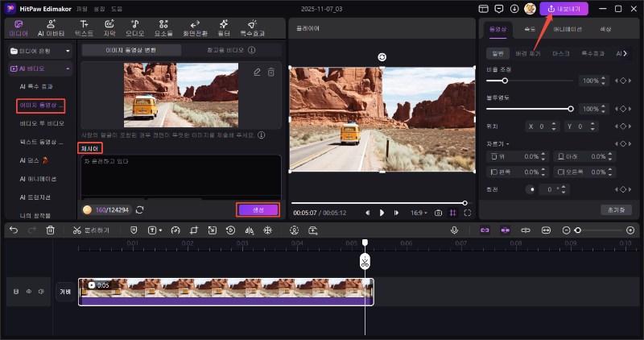Image resolution: width=644 pixels, height=340 pixels.
Task: Collapse the AI Video section
Action: click(x=68, y=68)
